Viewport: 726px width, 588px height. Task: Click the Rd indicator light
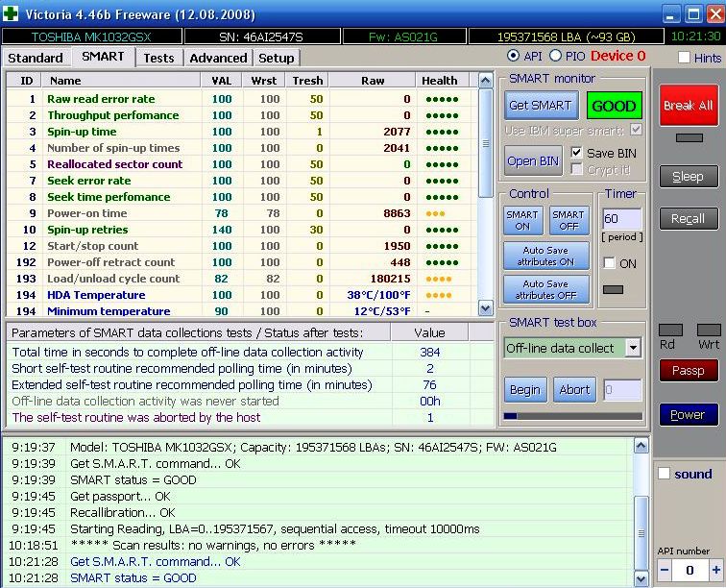668,331
